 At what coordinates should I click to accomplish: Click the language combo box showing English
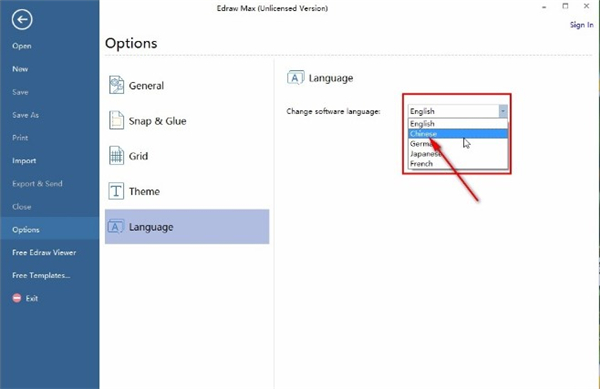pos(458,111)
